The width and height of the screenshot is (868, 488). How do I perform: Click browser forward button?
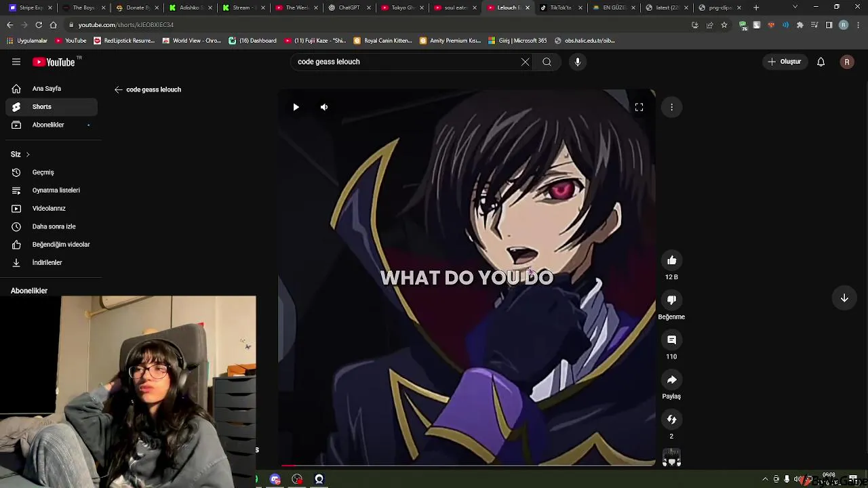coord(24,25)
